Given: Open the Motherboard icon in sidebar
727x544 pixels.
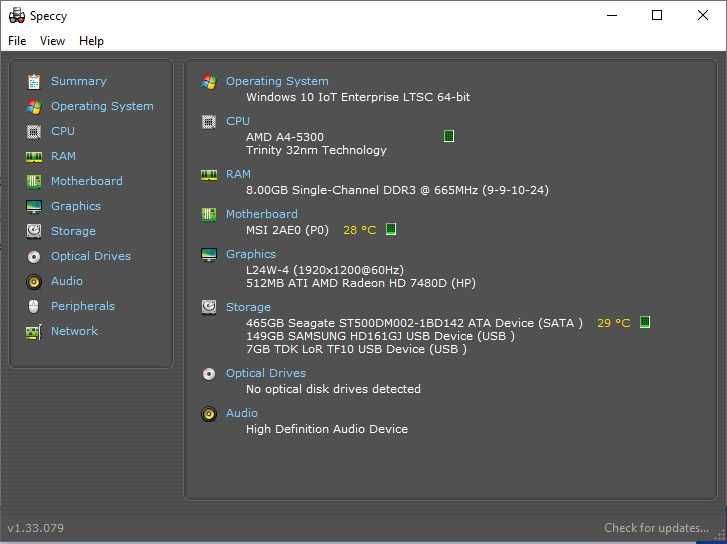Looking at the screenshot, I should (x=34, y=181).
